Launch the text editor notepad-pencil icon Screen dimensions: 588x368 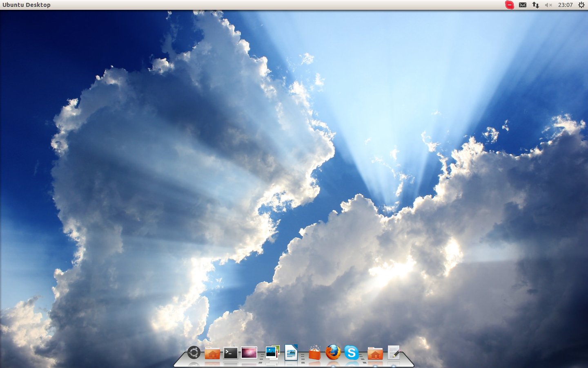tap(394, 352)
